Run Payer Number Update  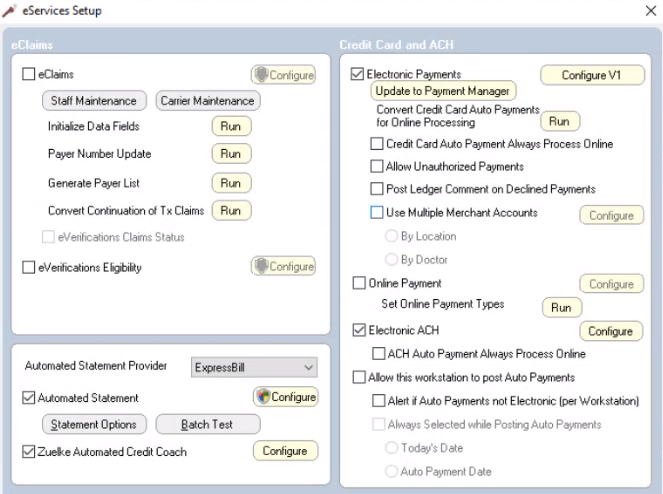(x=230, y=154)
